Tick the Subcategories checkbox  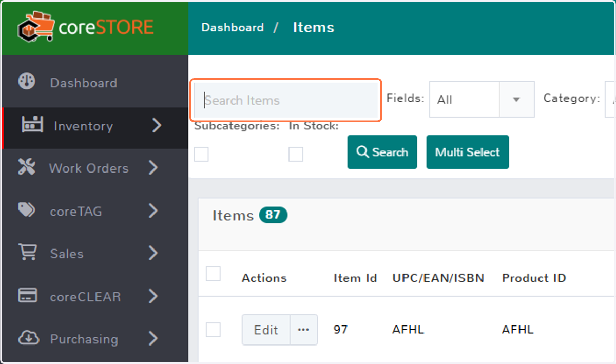[x=201, y=154]
